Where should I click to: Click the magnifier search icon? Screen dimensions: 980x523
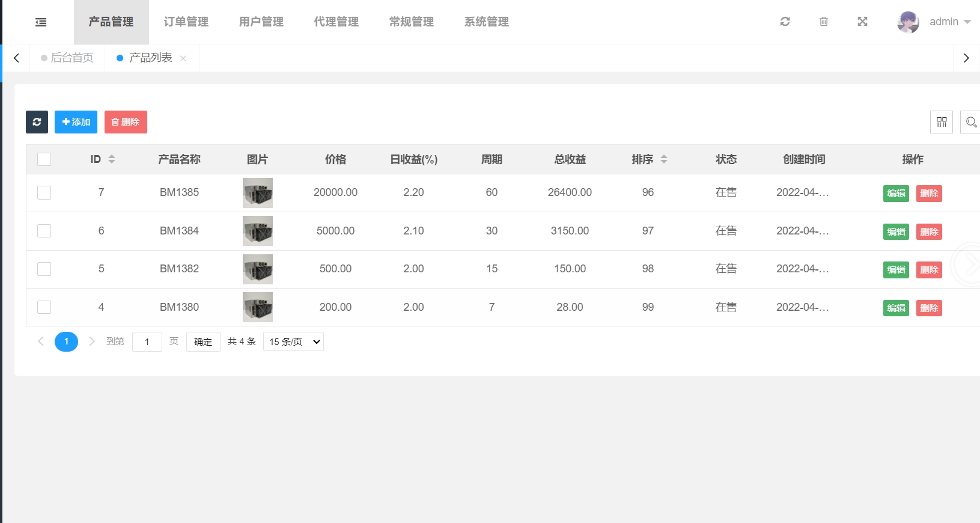(x=970, y=122)
